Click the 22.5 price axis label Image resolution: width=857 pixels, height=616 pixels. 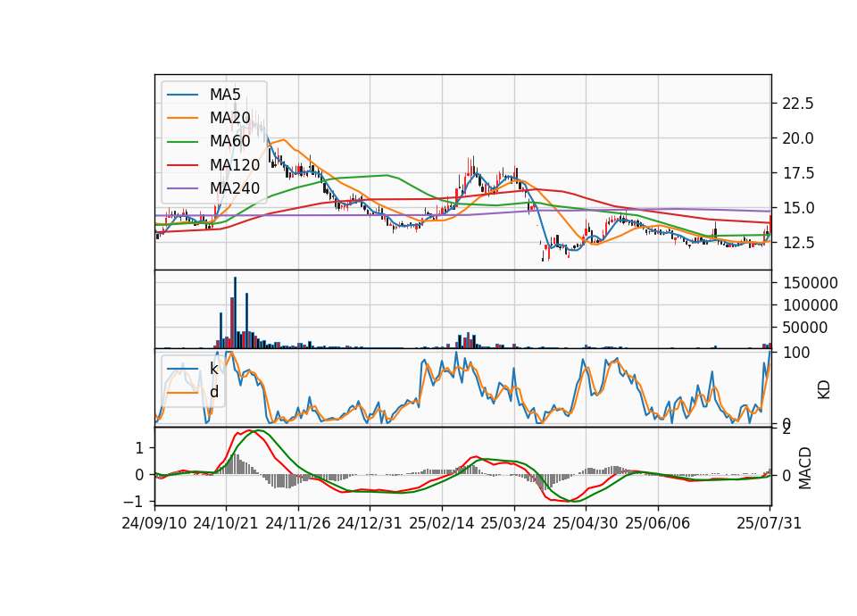tap(798, 104)
